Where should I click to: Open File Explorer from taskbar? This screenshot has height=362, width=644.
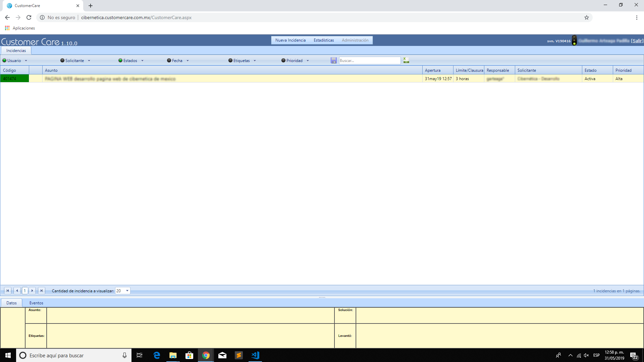click(173, 355)
